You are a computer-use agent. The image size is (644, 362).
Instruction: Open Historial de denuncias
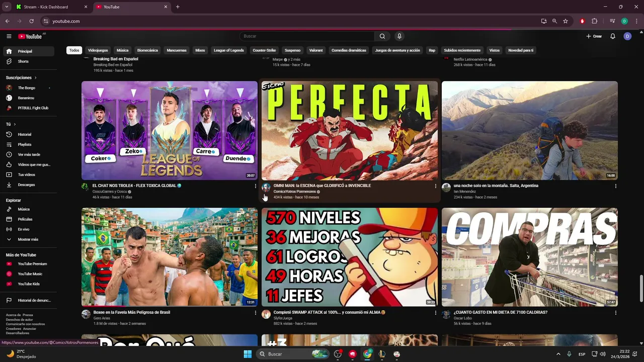(x=29, y=300)
